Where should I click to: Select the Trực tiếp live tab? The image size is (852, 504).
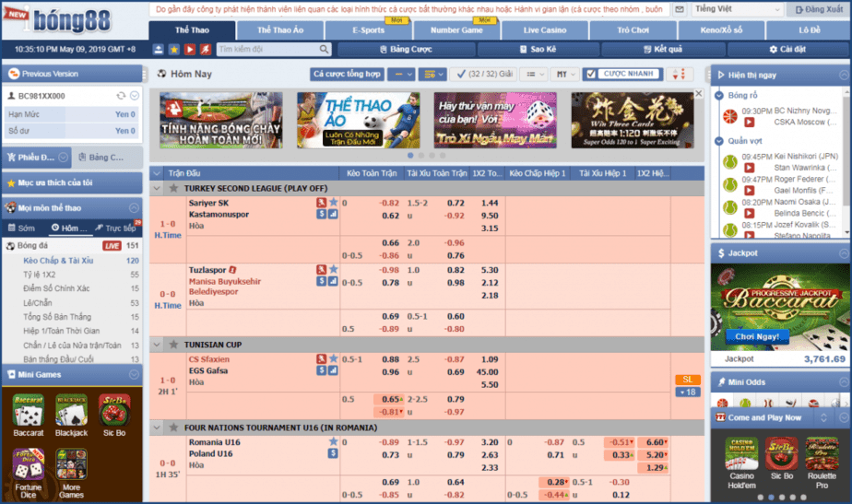click(119, 228)
